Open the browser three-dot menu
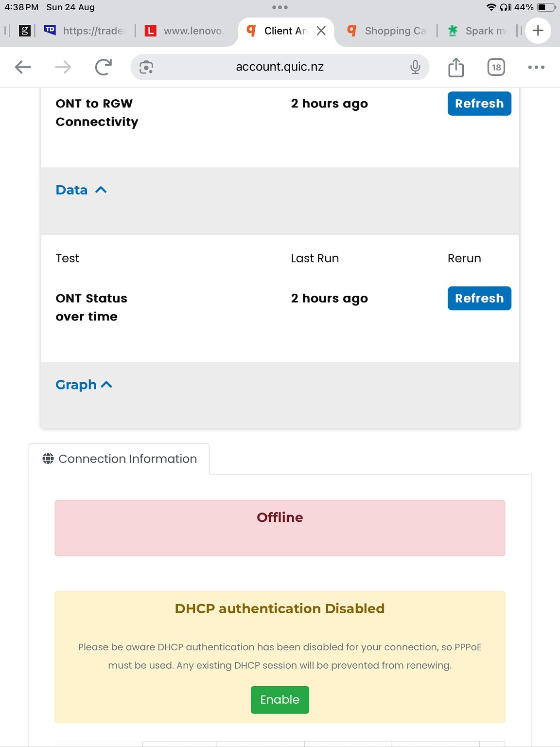The height and width of the screenshot is (747, 560). click(x=536, y=67)
